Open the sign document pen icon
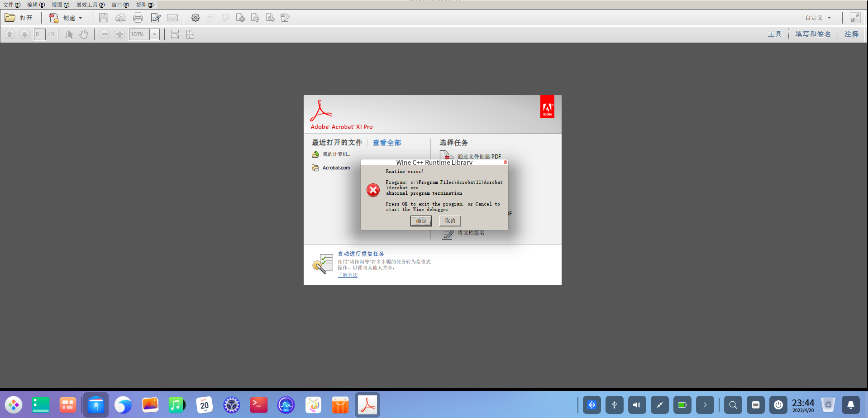Viewport: 868px width, 418px height. coord(155,18)
